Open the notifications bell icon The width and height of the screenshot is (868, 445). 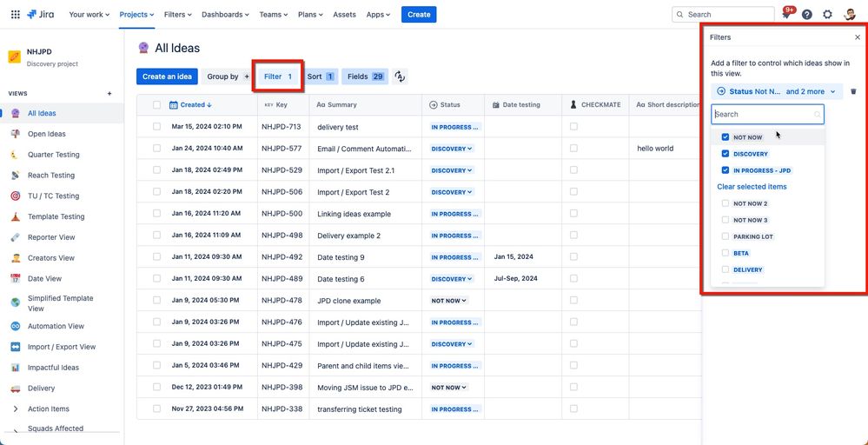786,15
